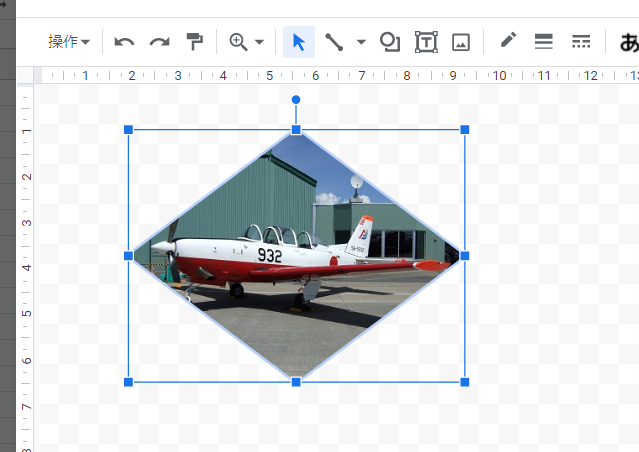Click the zoom magnifier tool
Image resolution: width=639 pixels, height=452 pixels.
point(238,42)
